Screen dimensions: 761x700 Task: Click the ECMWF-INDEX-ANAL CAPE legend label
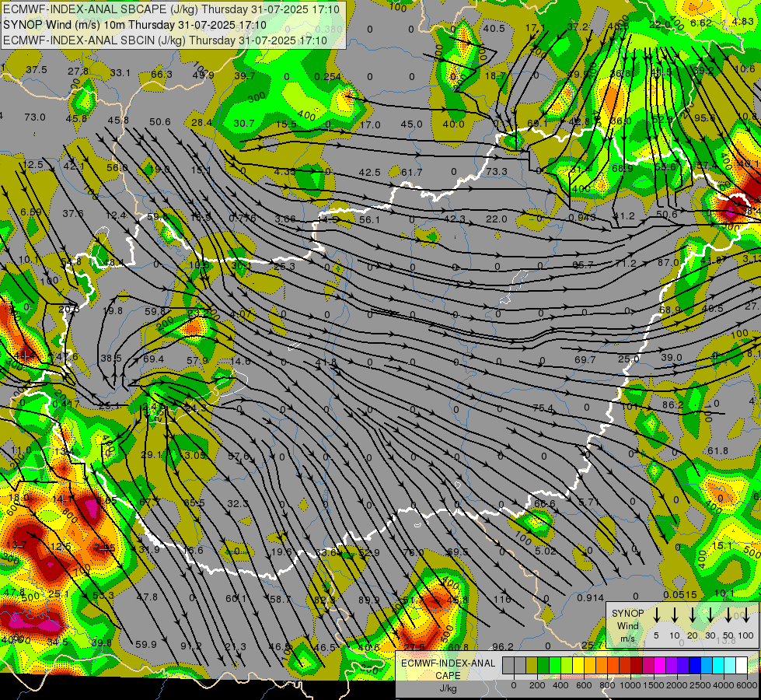pyautogui.click(x=448, y=670)
